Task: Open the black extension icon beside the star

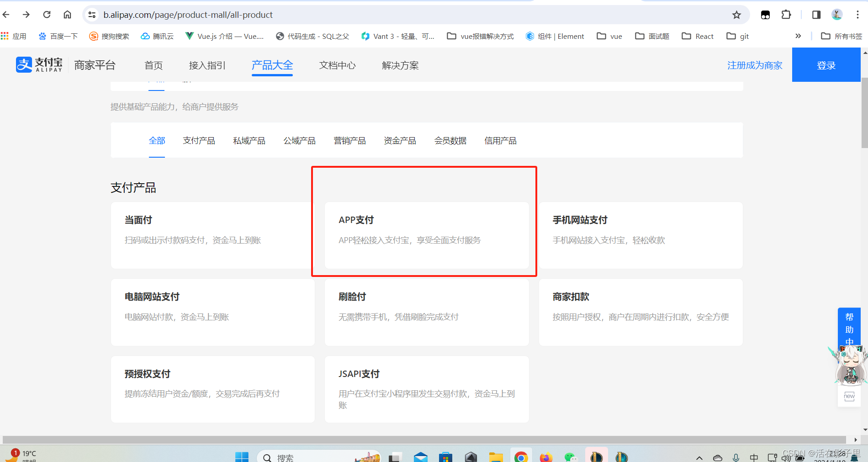Action: (765, 15)
